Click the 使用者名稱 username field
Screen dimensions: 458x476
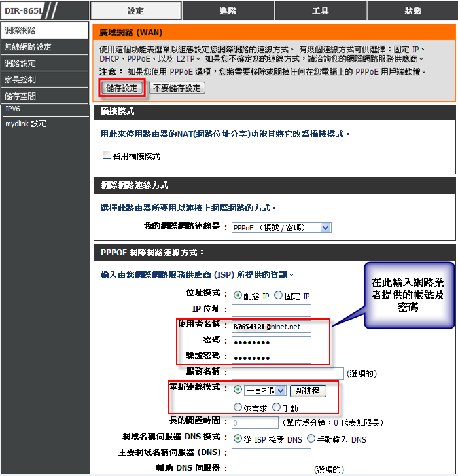[x=271, y=326]
